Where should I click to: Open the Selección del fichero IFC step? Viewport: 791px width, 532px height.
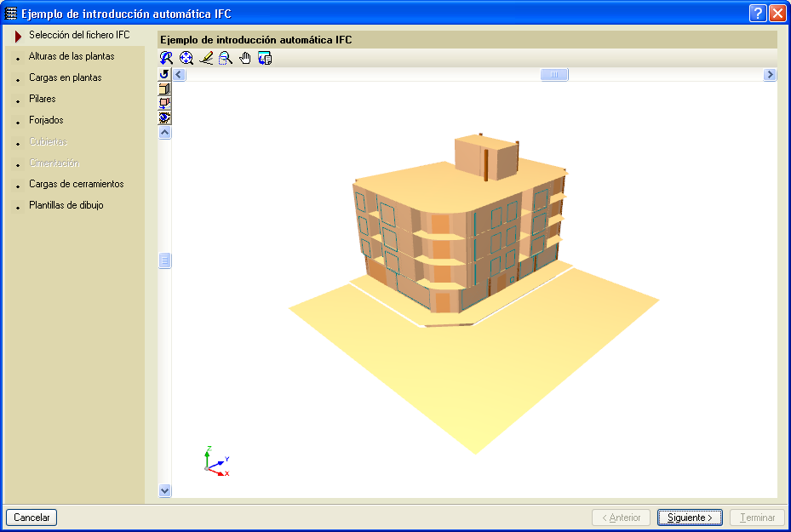79,35
